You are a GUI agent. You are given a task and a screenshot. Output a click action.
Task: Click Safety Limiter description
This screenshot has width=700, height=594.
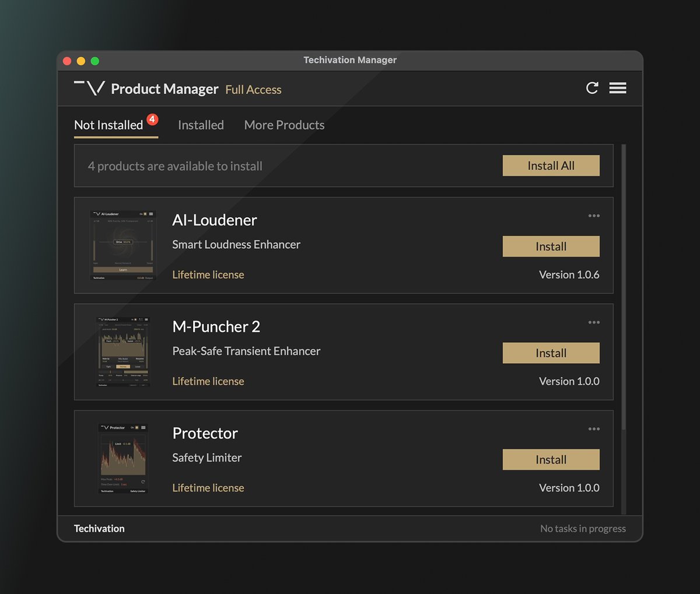point(207,458)
